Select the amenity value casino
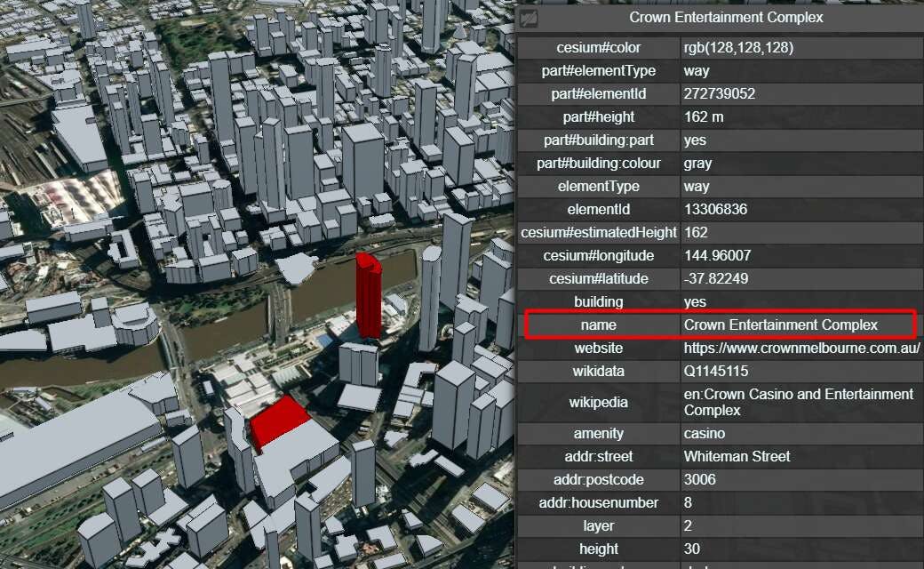The width and height of the screenshot is (924, 569). pos(705,434)
